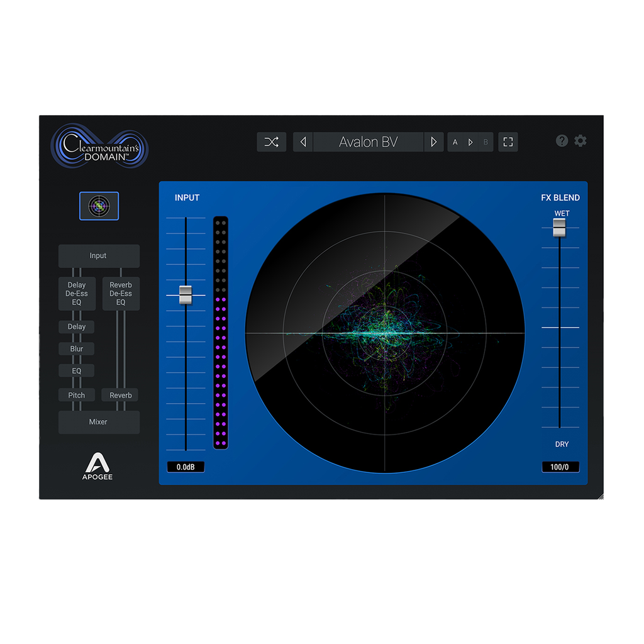Click the INPUT fader handle
Screen dimensions: 644x644
[186, 295]
